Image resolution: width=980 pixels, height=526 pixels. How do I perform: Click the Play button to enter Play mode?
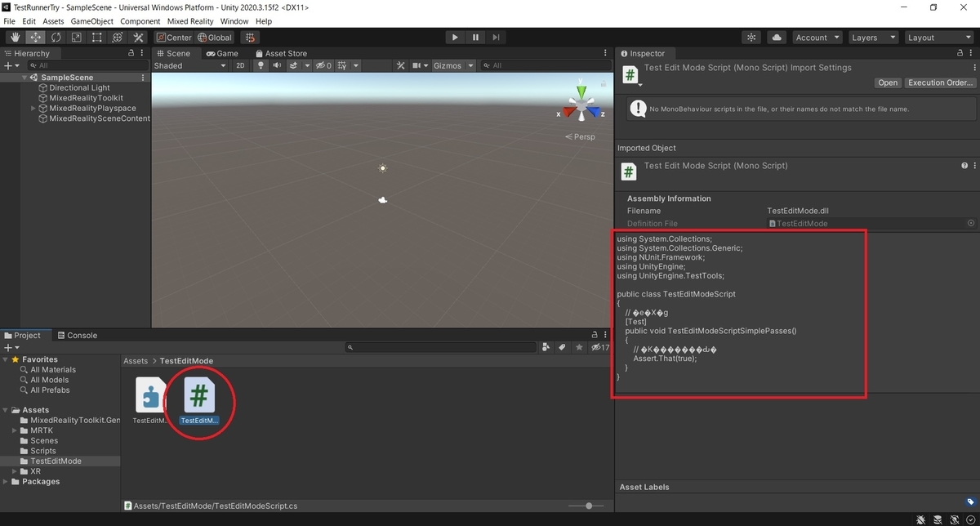pyautogui.click(x=455, y=37)
